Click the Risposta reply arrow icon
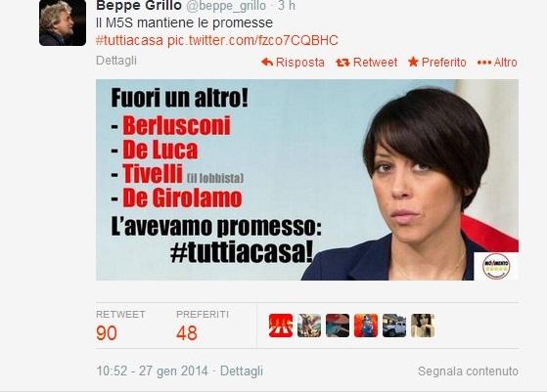Image resolution: width=547 pixels, height=392 pixels. [267, 63]
